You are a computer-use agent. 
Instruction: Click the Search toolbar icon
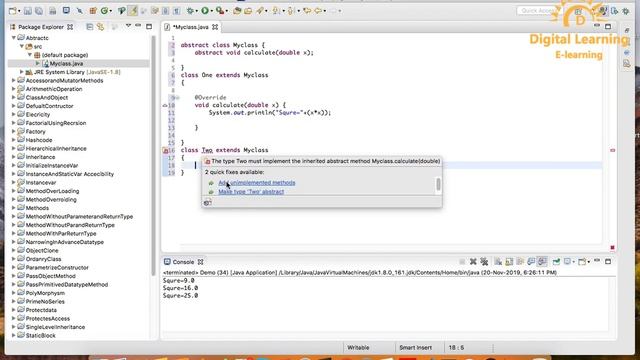pyautogui.click(x=260, y=11)
